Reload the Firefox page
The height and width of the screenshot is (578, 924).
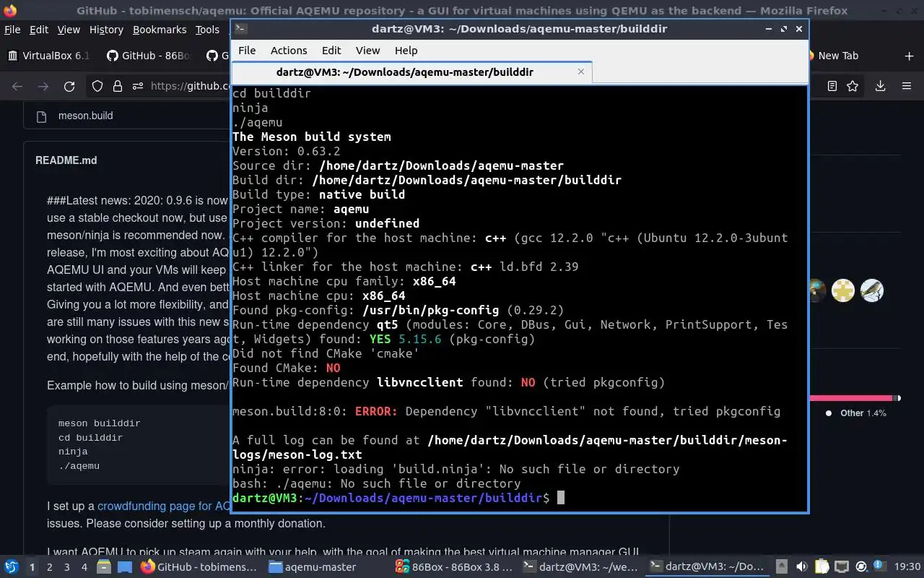click(69, 86)
